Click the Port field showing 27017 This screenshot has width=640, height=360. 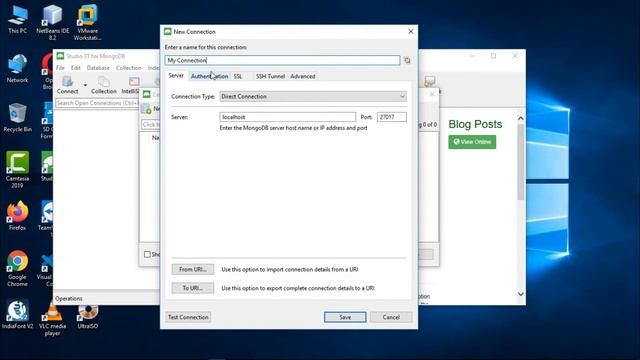(391, 117)
